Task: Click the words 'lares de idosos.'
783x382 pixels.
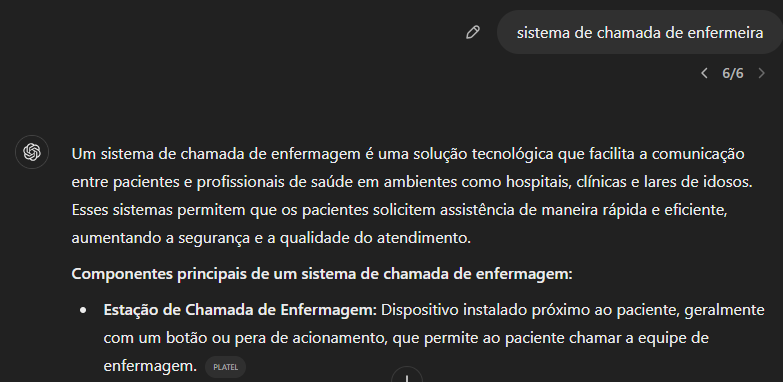Action: point(698,182)
